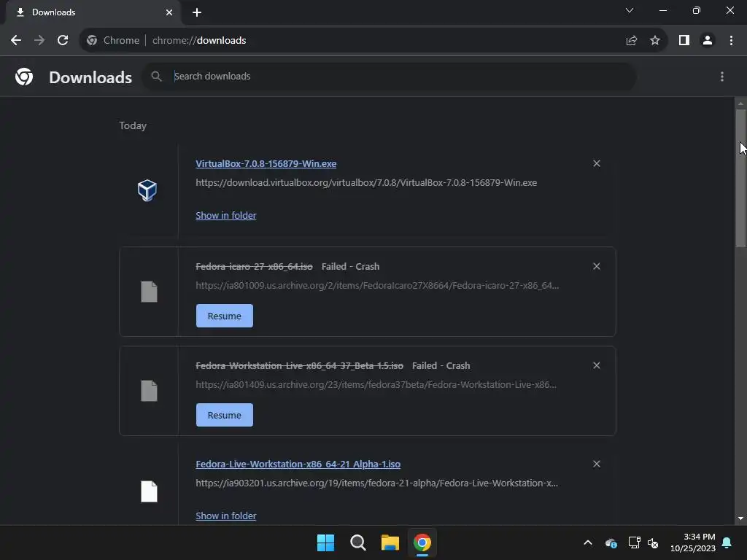
Task: Click the fedora-21-alpha archive.org URL
Action: pyautogui.click(x=377, y=483)
